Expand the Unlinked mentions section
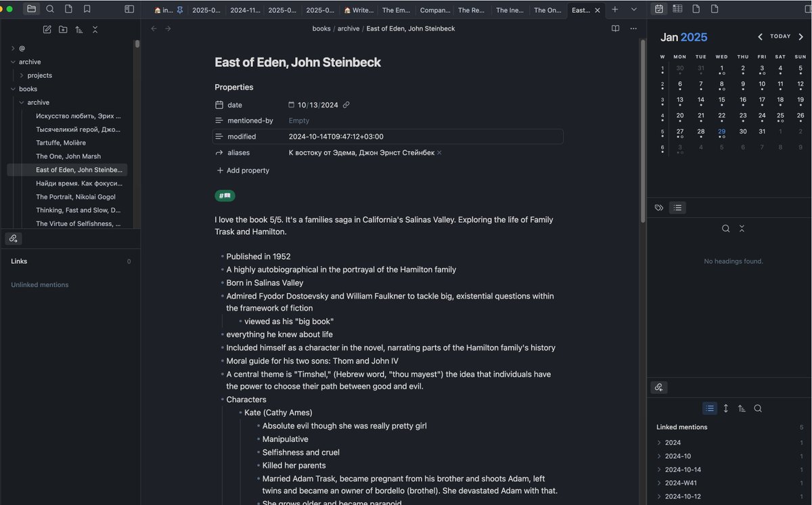This screenshot has width=812, height=505. tap(40, 285)
